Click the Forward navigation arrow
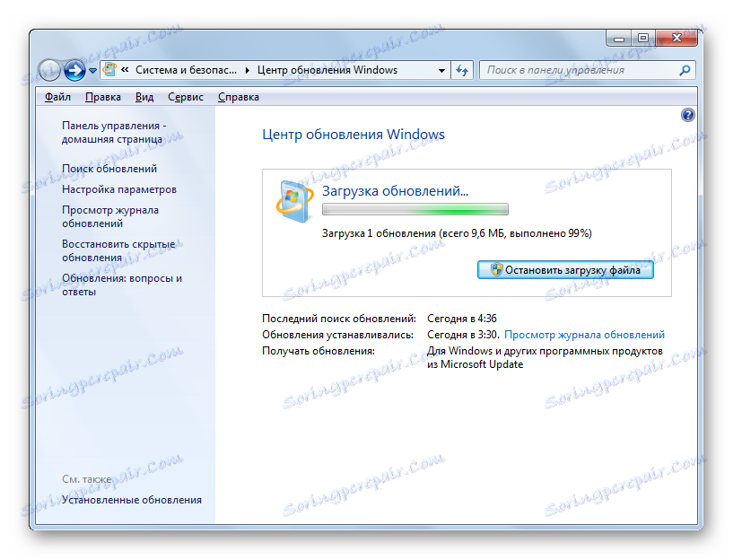The height and width of the screenshot is (560, 733). 74,71
